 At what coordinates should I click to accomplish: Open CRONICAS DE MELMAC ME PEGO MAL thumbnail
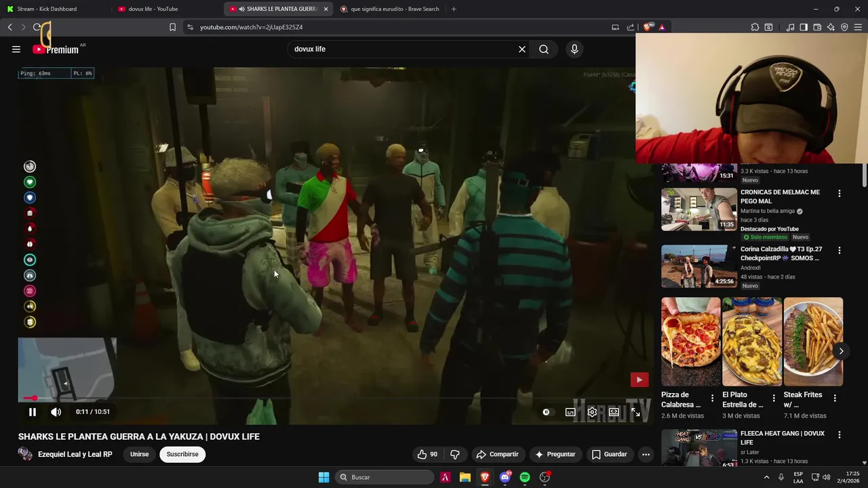point(699,209)
